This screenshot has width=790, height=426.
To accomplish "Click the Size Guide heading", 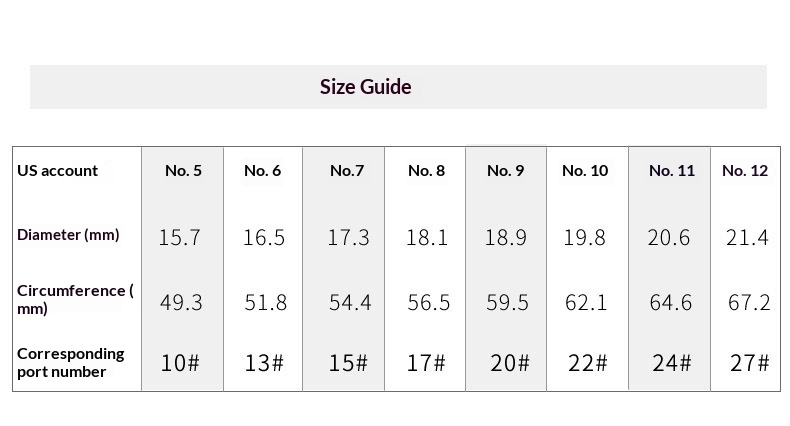I will pos(365,87).
